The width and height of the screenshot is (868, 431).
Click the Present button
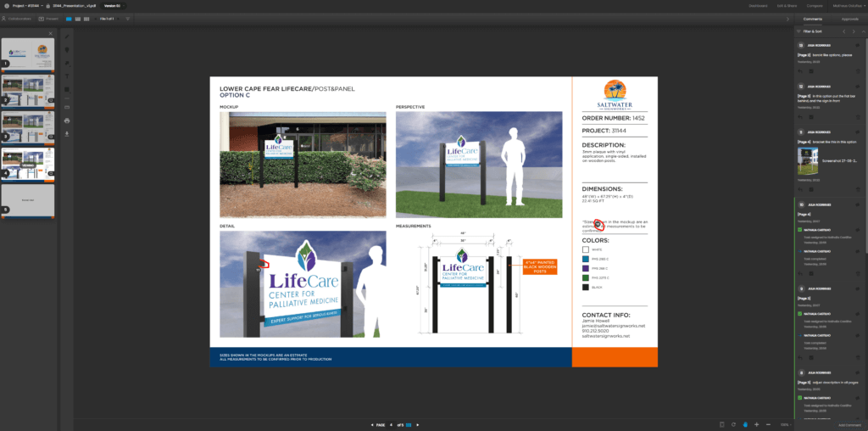click(48, 19)
